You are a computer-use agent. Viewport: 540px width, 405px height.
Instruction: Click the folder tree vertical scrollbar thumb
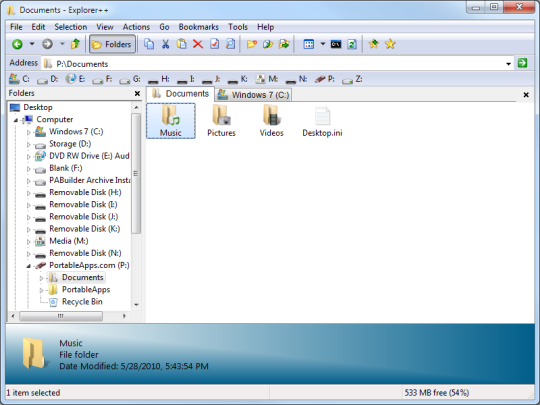[136, 174]
